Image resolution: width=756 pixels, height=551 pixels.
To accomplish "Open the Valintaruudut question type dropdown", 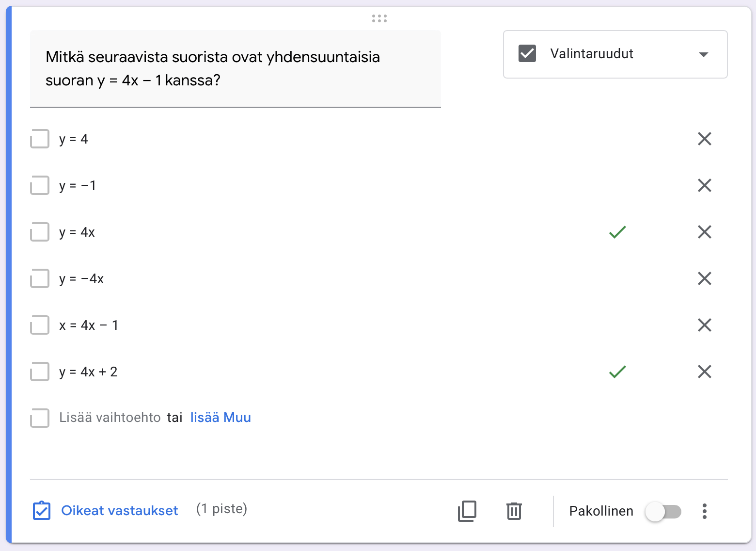I will (615, 54).
